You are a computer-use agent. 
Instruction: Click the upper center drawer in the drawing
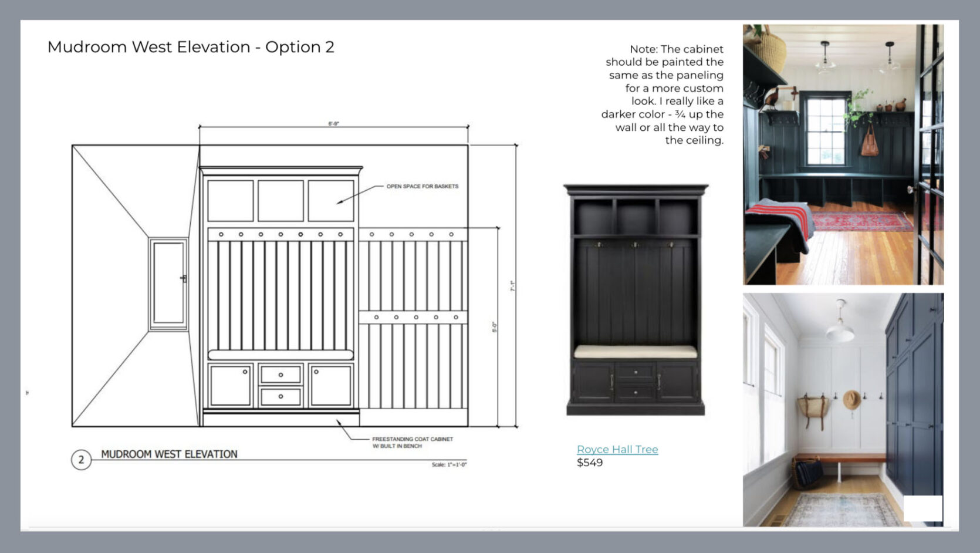tap(281, 374)
